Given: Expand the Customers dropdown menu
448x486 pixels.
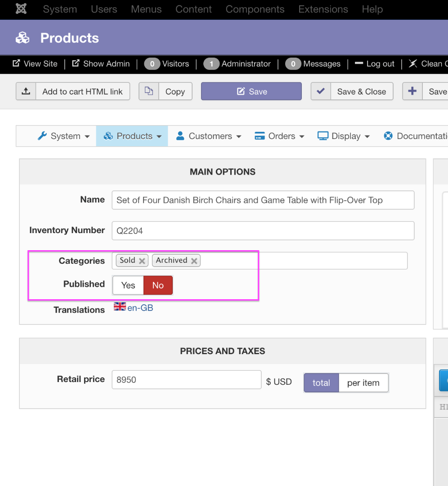Looking at the screenshot, I should [x=209, y=136].
